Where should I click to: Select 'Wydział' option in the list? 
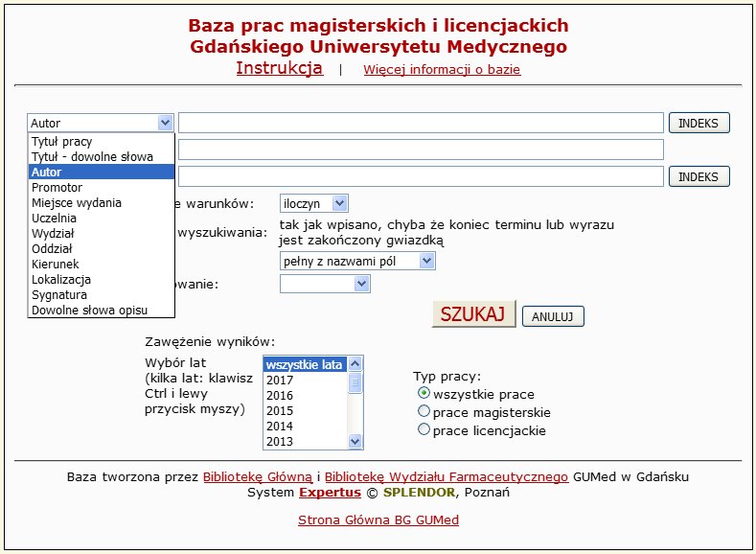53,234
